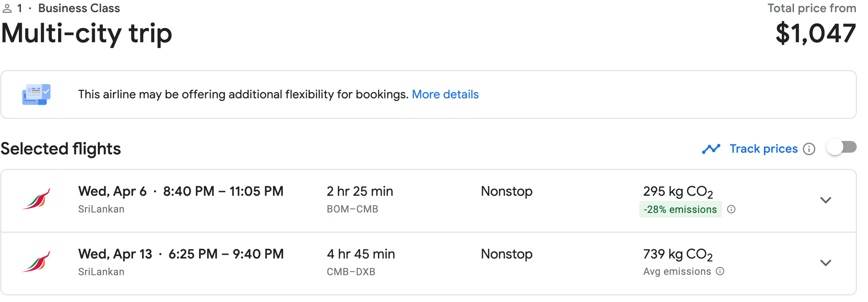Click the passenger count person icon
The image size is (868, 302).
click(7, 8)
